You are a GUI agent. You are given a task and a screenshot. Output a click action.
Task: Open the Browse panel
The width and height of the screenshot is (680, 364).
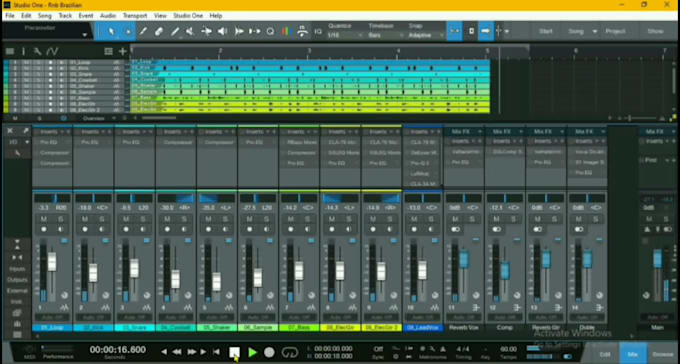[663, 354]
